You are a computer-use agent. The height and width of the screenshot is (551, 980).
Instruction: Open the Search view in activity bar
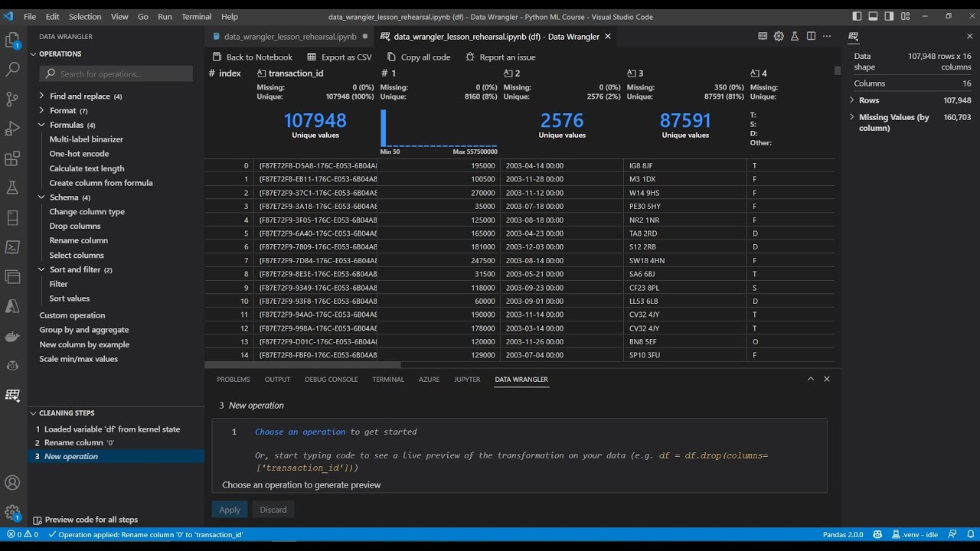click(12, 69)
